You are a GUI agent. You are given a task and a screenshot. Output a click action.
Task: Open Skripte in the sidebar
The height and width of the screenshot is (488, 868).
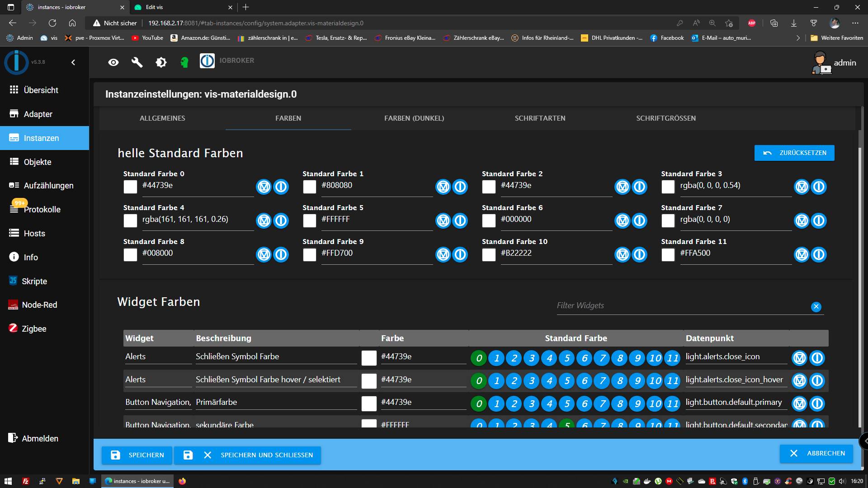pyautogui.click(x=34, y=281)
